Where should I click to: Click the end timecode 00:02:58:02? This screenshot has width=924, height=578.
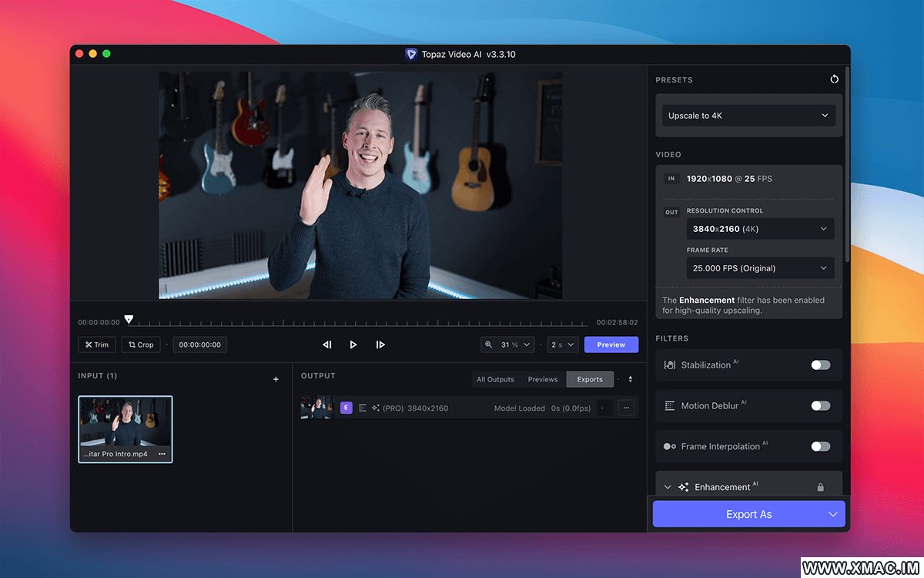click(x=618, y=322)
